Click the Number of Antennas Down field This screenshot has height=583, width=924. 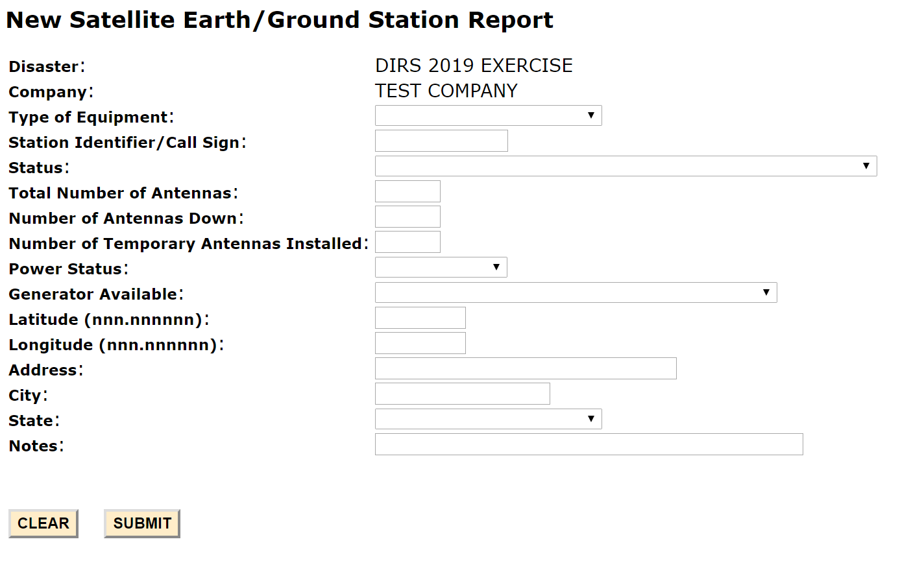[x=407, y=217]
